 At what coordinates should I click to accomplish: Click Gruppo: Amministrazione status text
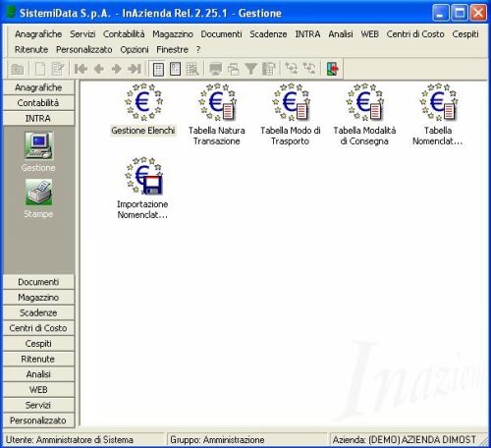[x=217, y=439]
